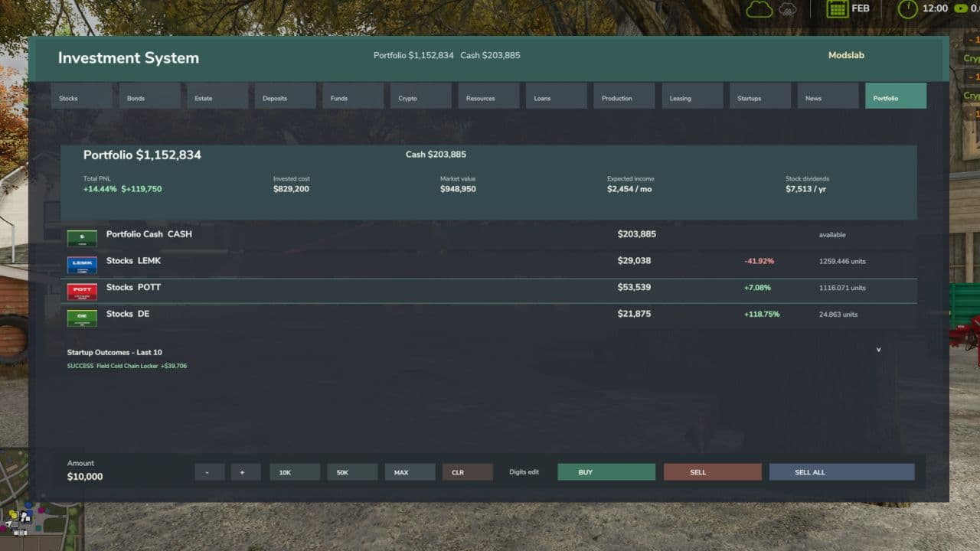The width and height of the screenshot is (980, 551).
Task: Click the Field Cold Chain Locker success entry
Action: 127,366
